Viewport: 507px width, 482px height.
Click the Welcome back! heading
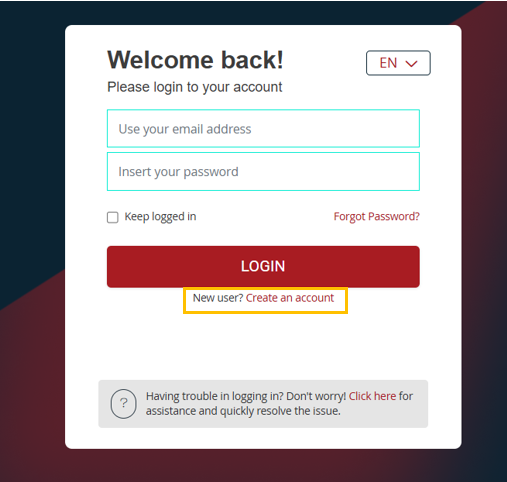[x=195, y=60]
